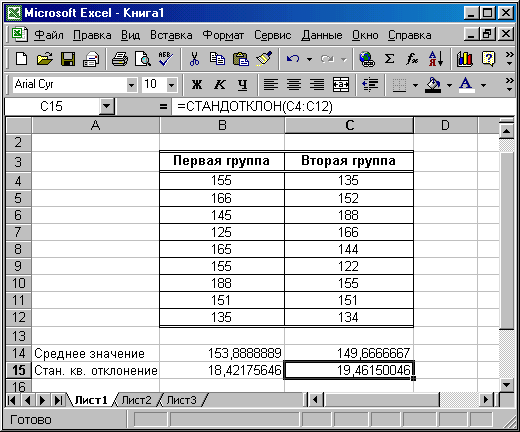Open the Правка menu
This screenshot has height=432, width=520.
[x=92, y=35]
